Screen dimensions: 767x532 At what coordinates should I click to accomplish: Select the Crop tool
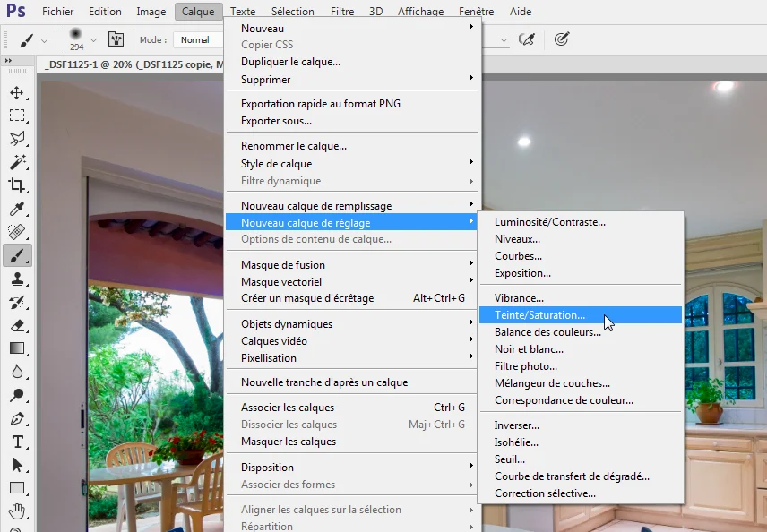[x=17, y=184]
